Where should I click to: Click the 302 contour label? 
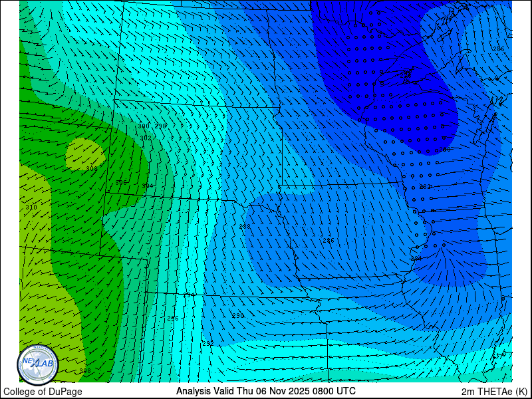(146, 138)
